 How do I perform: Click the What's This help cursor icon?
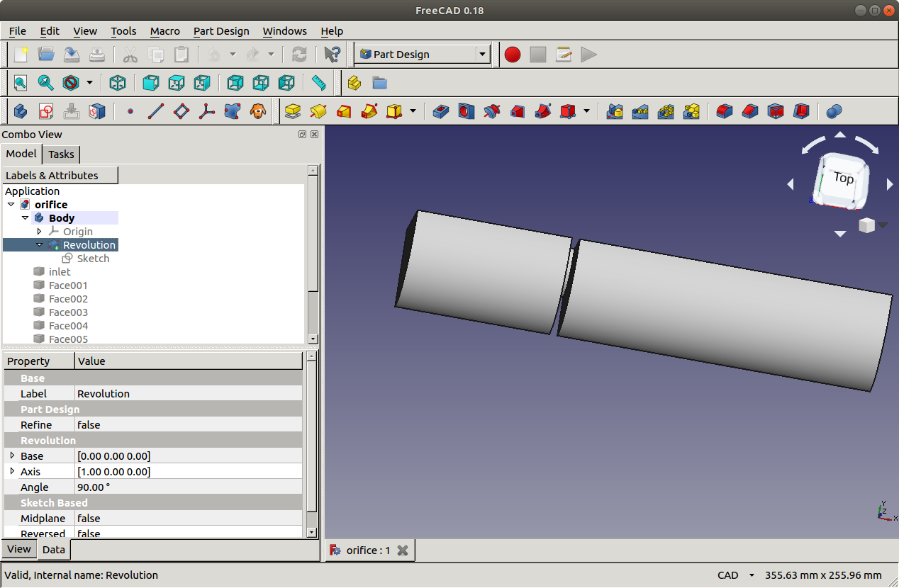331,55
